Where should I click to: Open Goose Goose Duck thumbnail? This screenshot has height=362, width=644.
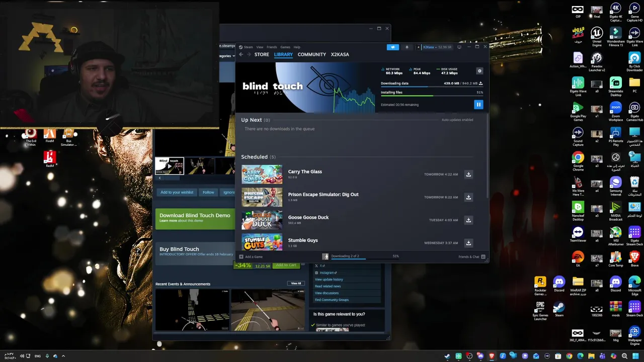click(x=262, y=220)
